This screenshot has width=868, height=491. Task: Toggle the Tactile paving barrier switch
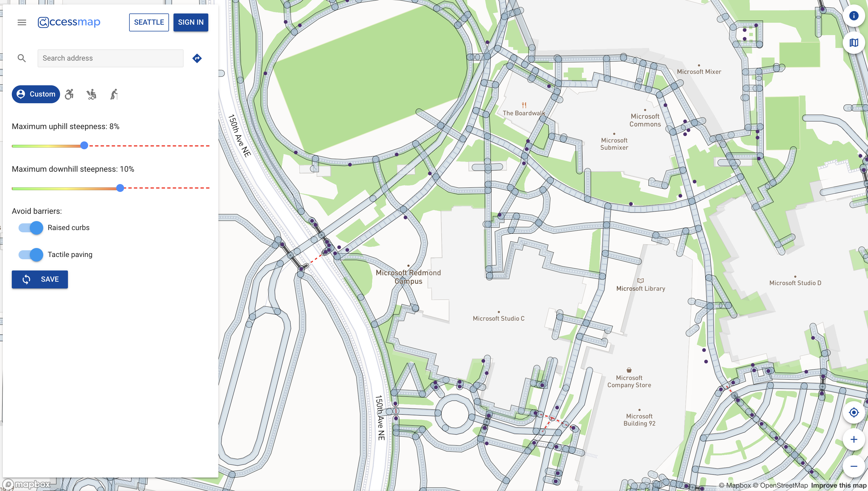coord(31,254)
